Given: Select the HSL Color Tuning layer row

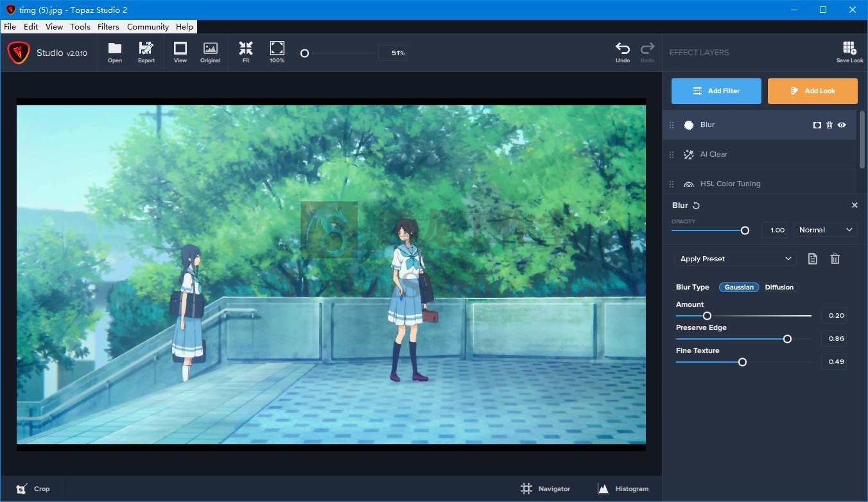Looking at the screenshot, I should pos(759,182).
